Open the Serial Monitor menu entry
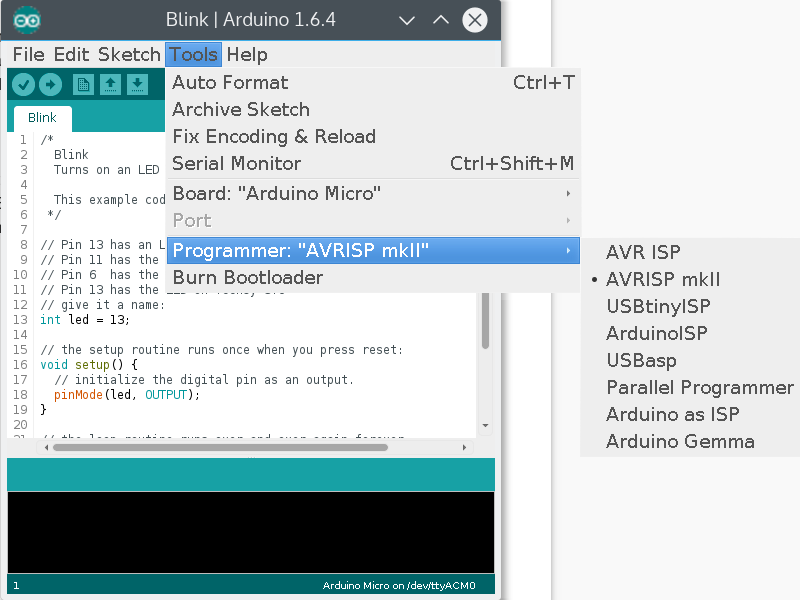 373,164
